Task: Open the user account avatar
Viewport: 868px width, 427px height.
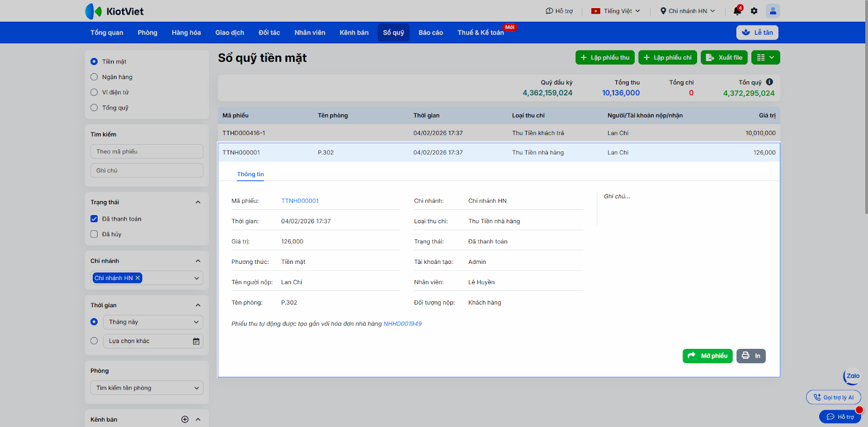Action: click(773, 11)
